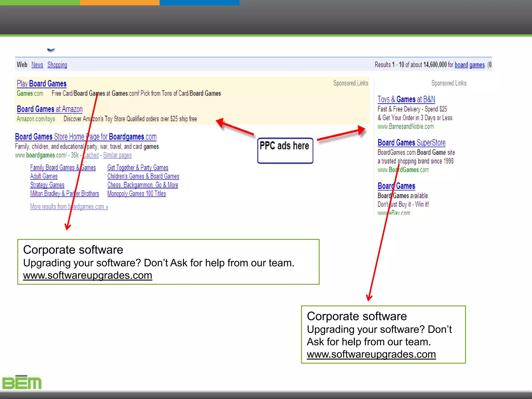Open the Similar pages link

(117, 155)
